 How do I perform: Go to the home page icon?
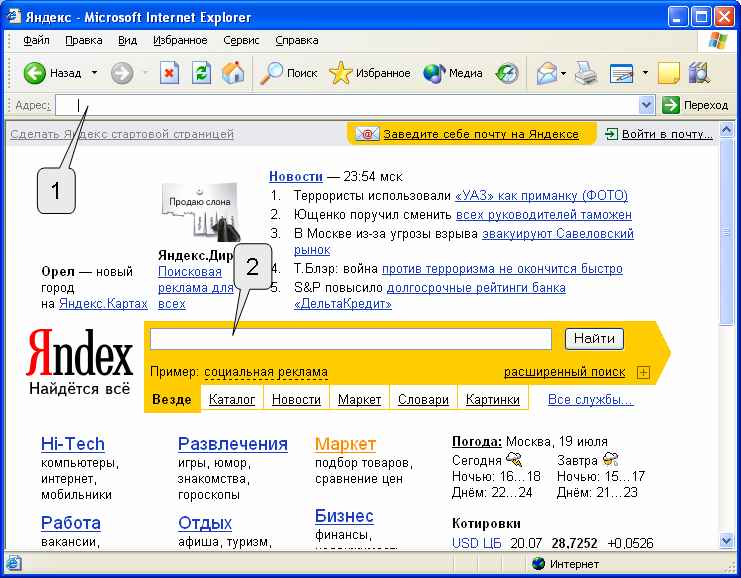pos(233,73)
